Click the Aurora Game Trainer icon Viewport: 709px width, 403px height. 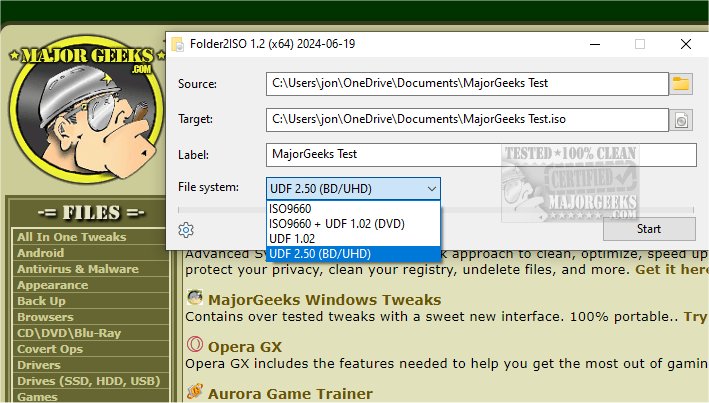tap(195, 392)
